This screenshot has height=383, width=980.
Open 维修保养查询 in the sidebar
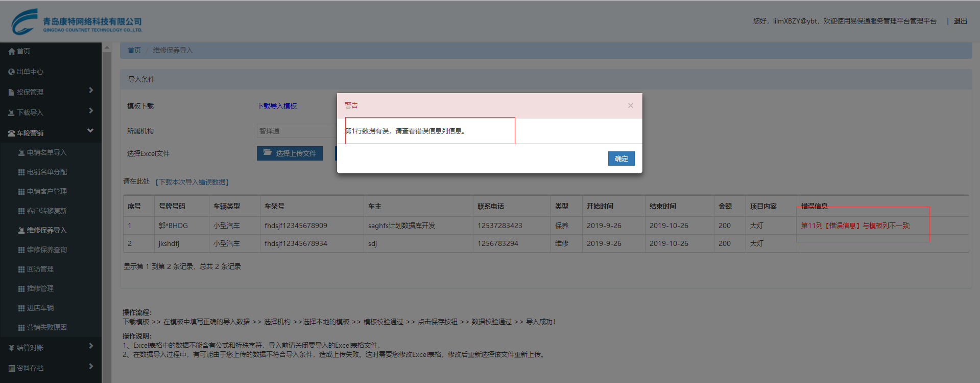[46, 250]
